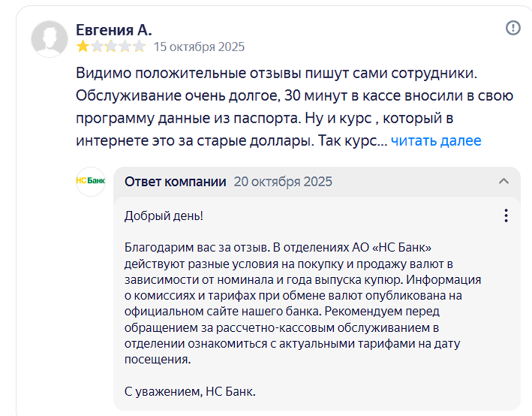Viewport: 532px width, 416px height.
Task: Click the fourth rating star
Action: click(x=125, y=47)
